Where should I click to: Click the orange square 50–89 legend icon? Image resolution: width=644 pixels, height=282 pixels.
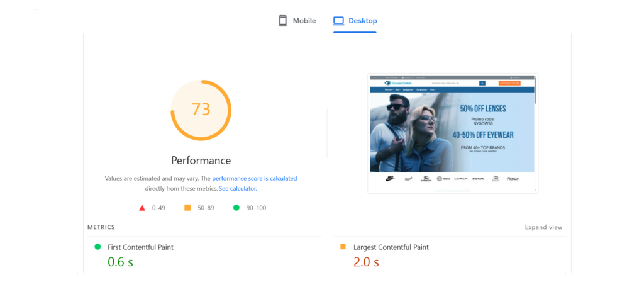[x=187, y=208]
